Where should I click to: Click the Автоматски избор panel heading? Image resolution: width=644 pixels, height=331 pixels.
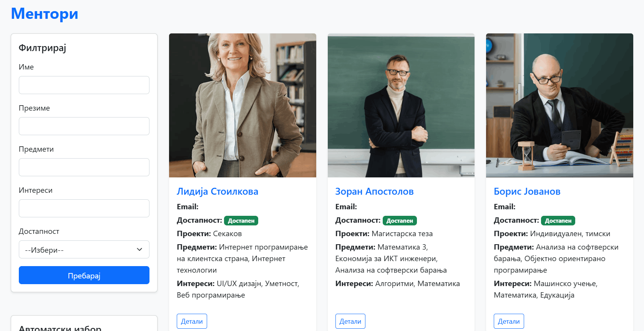coord(60,328)
